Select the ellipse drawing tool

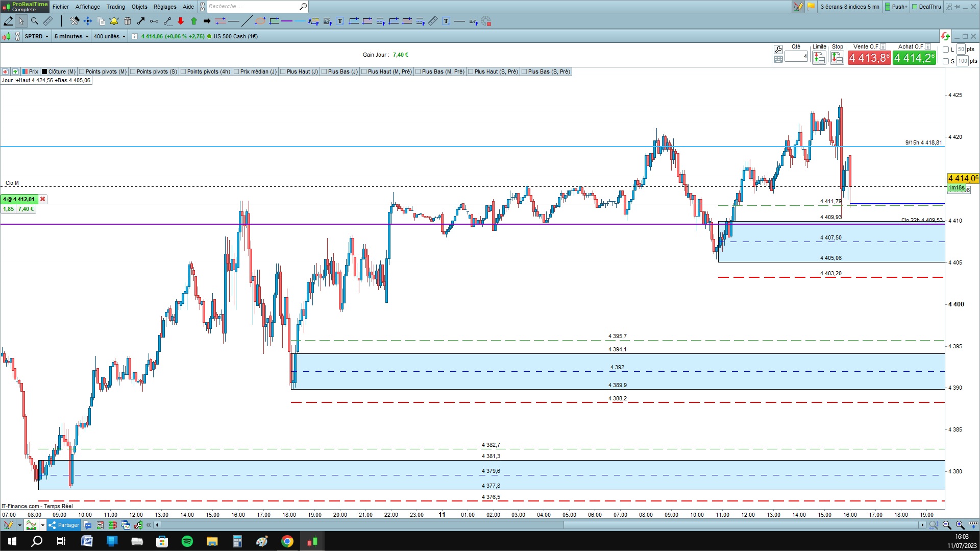(260, 21)
